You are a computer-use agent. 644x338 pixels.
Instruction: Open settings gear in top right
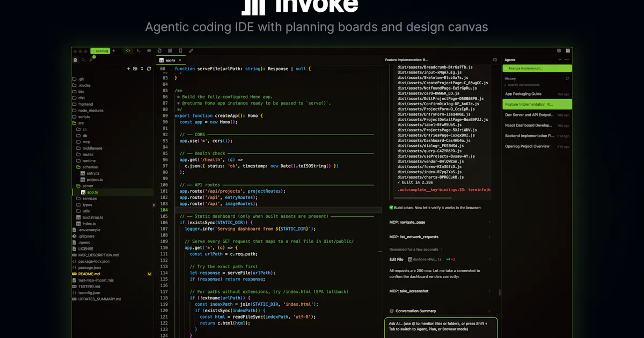tap(559, 51)
